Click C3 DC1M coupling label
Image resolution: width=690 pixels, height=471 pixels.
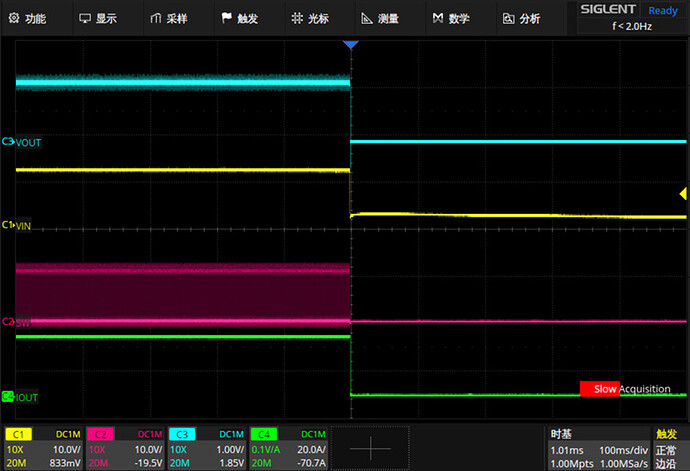click(x=231, y=434)
